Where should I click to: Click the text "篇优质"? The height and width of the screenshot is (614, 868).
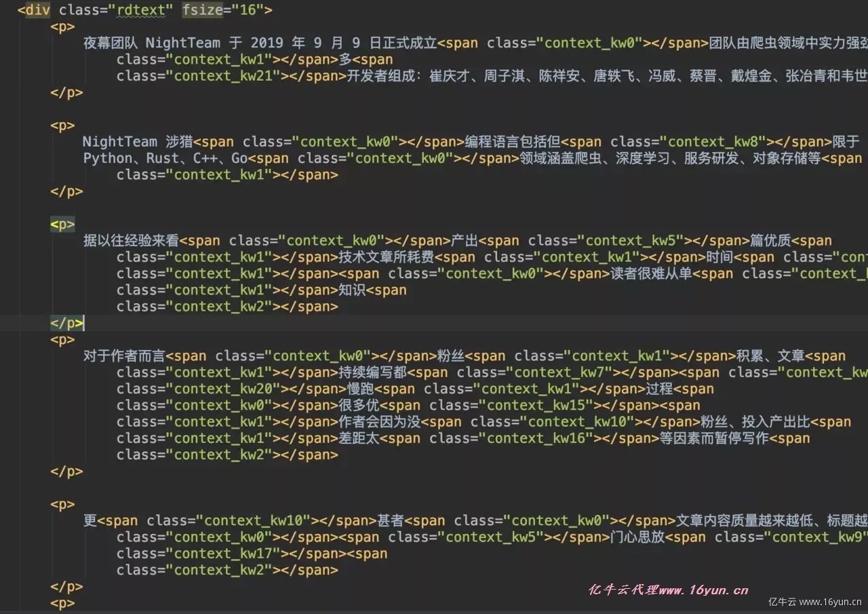tap(770, 241)
